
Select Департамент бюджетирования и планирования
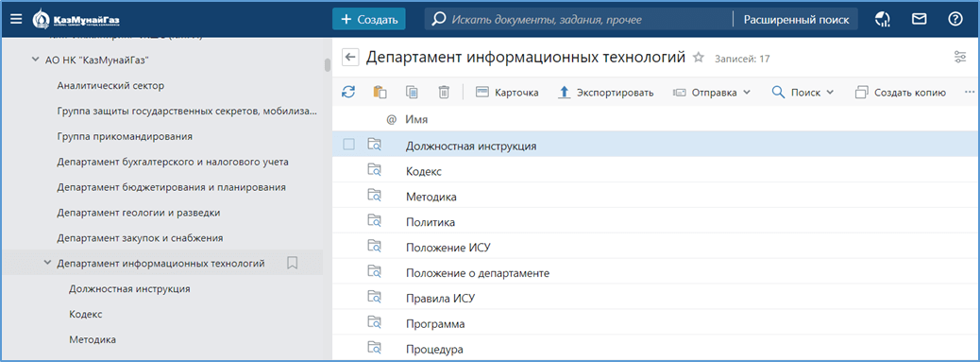[x=171, y=187]
